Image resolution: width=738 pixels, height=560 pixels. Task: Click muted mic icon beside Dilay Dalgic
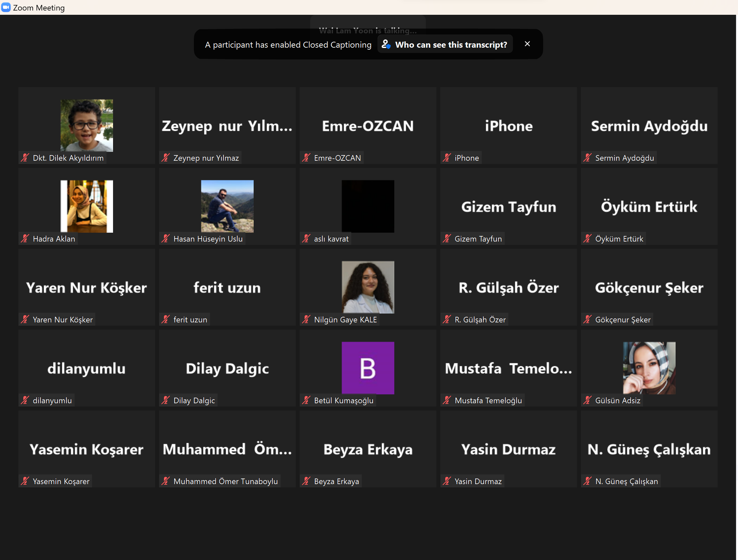click(x=166, y=400)
